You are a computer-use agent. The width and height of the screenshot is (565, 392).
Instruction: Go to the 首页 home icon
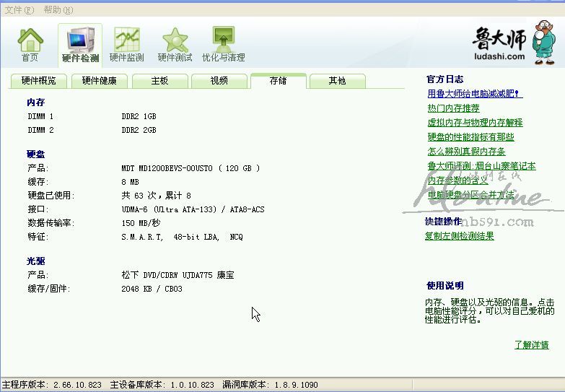[x=30, y=44]
